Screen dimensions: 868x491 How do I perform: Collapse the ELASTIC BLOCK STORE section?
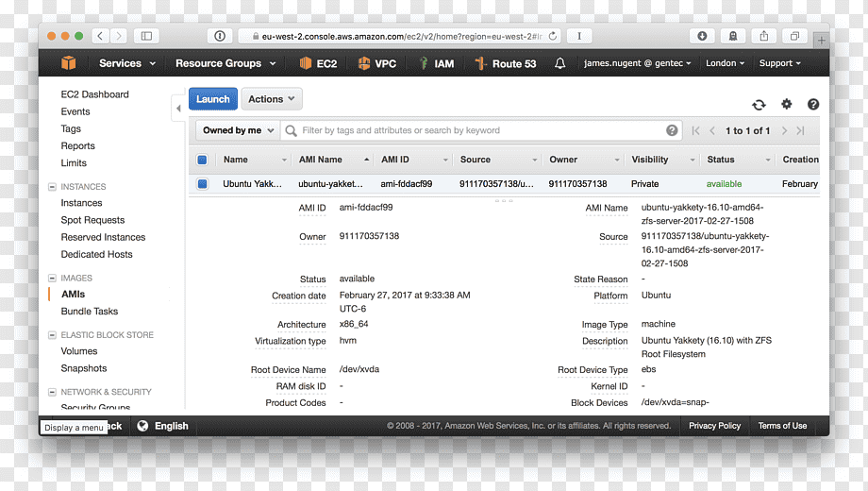click(52, 334)
